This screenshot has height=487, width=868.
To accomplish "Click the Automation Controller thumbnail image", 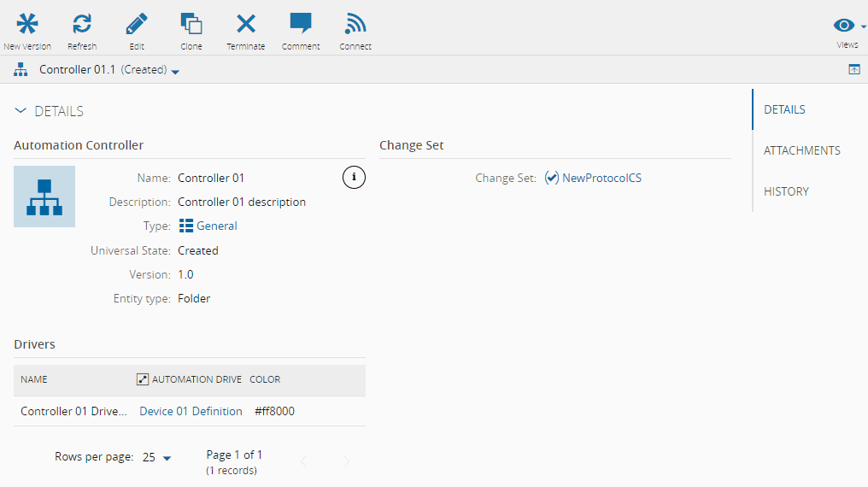I will (44, 197).
